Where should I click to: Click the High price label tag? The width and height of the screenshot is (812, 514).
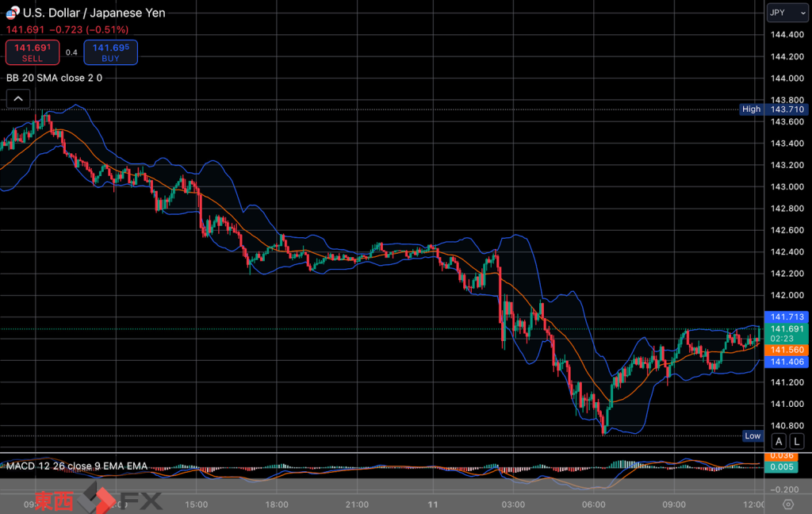[x=751, y=109]
